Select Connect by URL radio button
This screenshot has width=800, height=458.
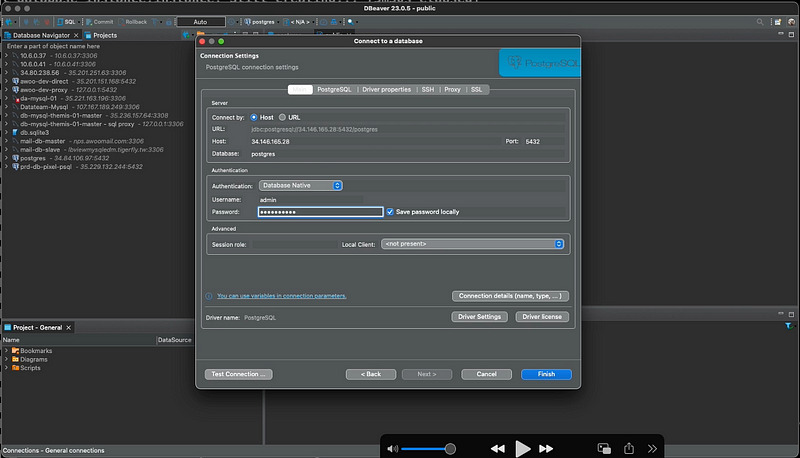(282, 117)
